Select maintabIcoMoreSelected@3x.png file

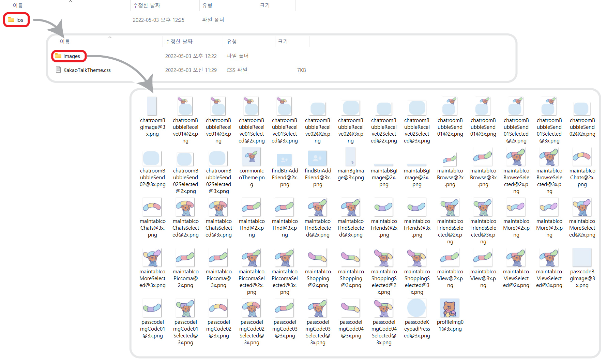click(x=152, y=268)
